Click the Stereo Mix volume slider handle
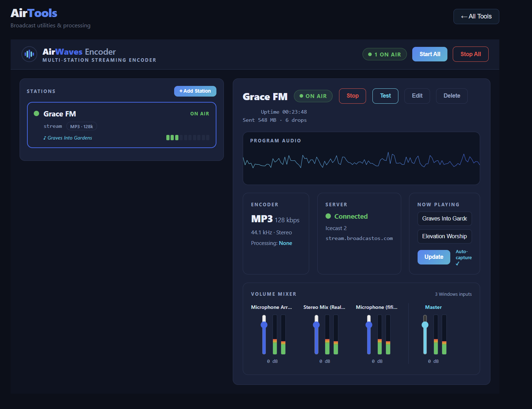The image size is (532, 409). pos(316,325)
